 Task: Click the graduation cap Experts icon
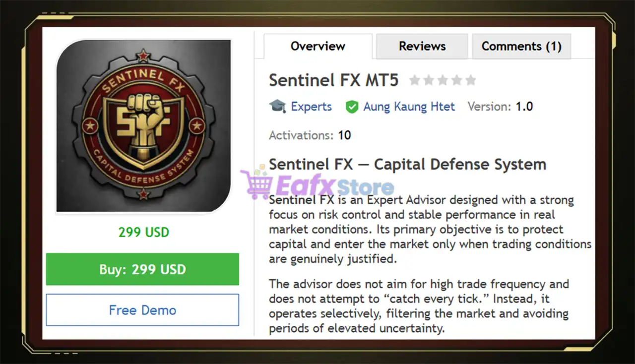[x=277, y=106]
